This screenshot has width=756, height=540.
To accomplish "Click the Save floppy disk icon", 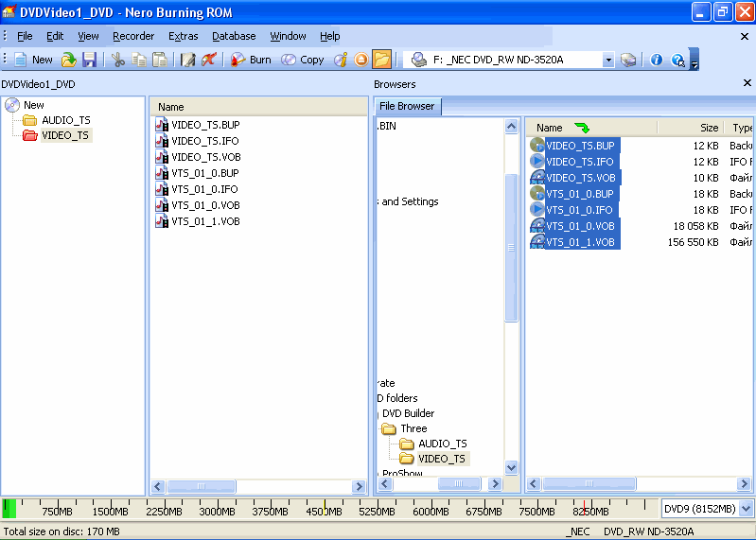I will (89, 60).
